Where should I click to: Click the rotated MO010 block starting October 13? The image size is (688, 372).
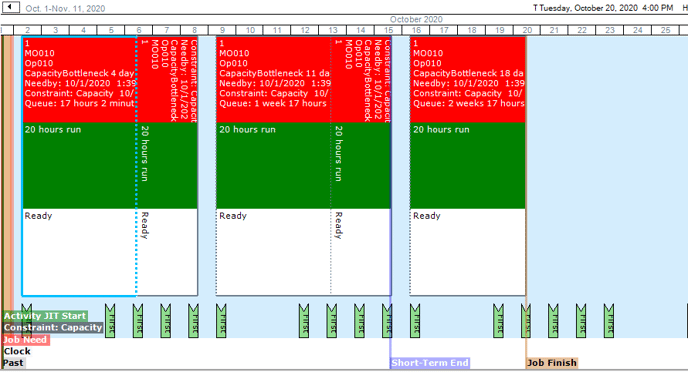361,79
